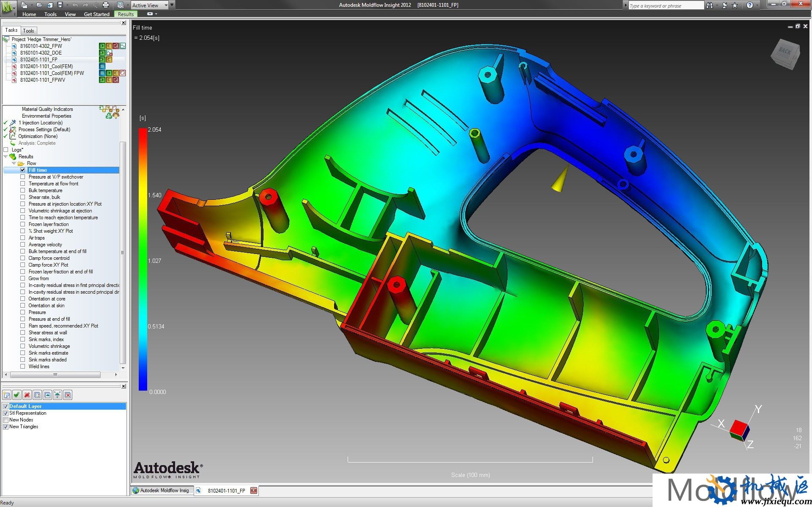Create a new layer in the Layers panel
The width and height of the screenshot is (812, 507).
point(7,395)
